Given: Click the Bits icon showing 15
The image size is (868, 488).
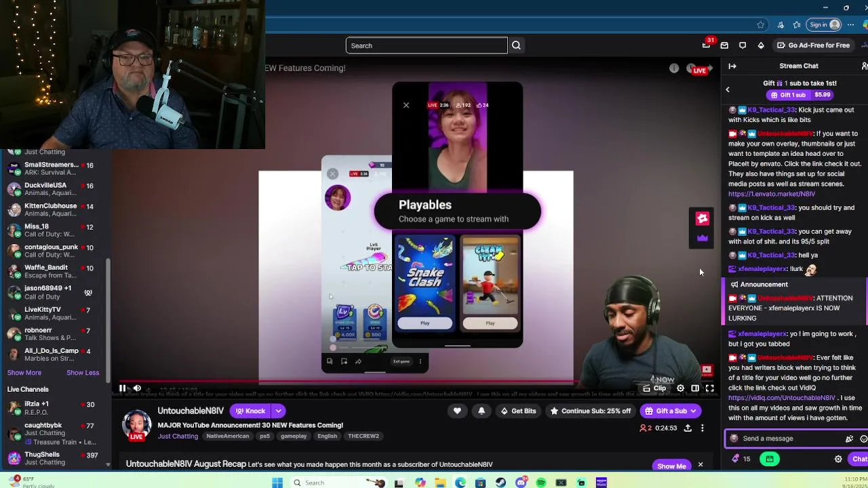Looking at the screenshot, I should [741, 459].
